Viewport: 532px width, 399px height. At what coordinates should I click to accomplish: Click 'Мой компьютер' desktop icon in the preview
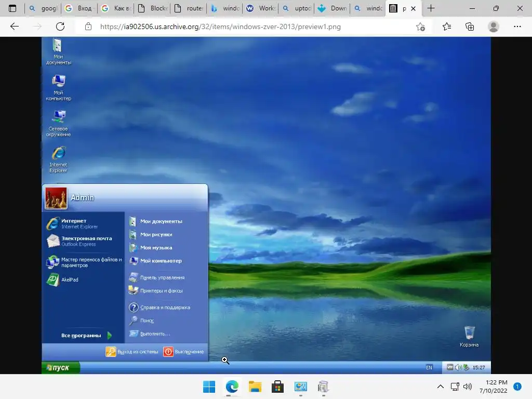58,87
